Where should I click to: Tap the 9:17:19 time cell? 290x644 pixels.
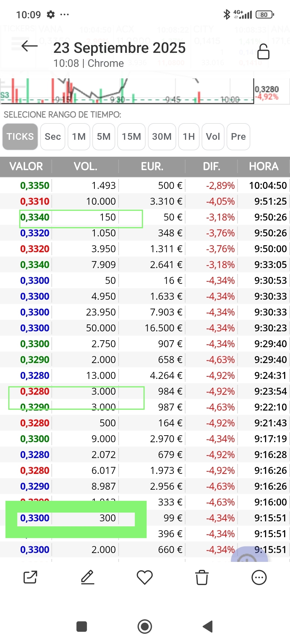coord(271,439)
